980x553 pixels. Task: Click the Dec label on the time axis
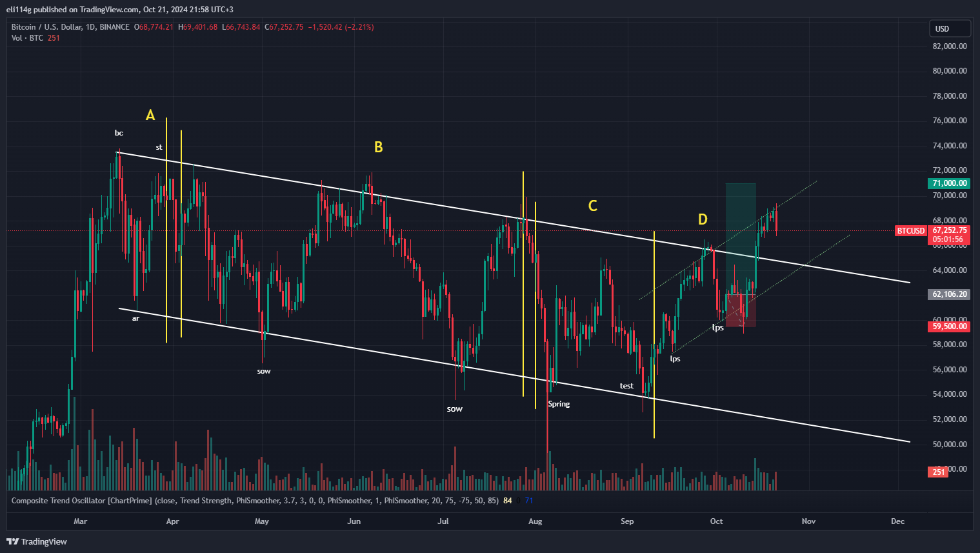[x=897, y=521]
